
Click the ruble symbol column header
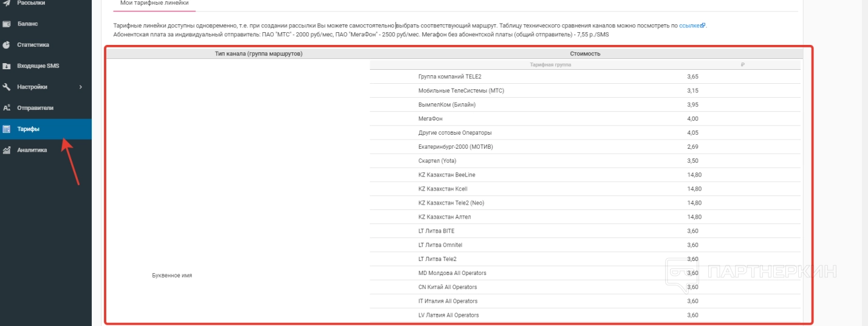pos(742,64)
